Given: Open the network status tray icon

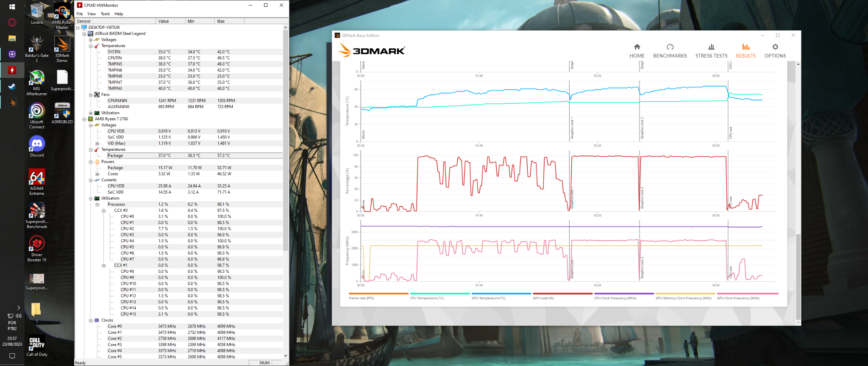Looking at the screenshot, I should tap(10, 316).
